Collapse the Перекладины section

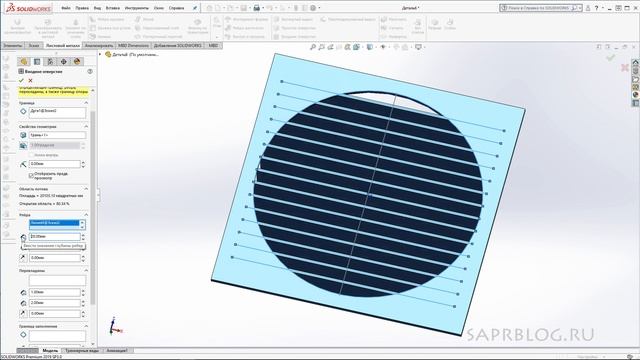pyautogui.click(x=86, y=271)
